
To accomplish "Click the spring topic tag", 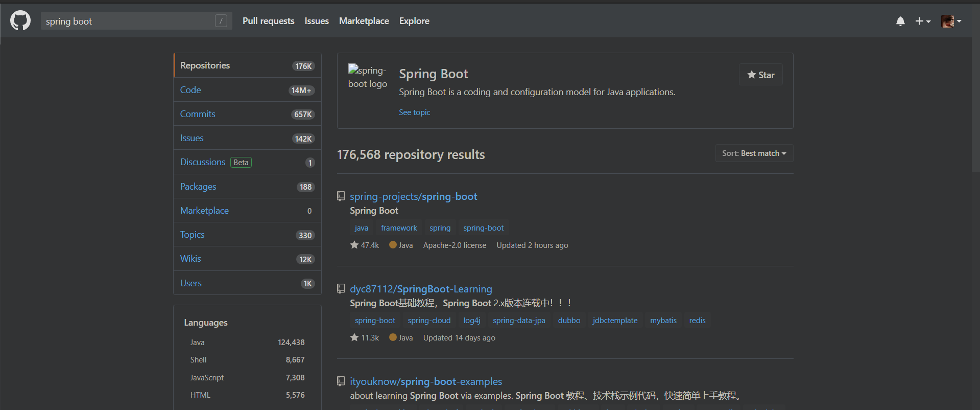I will tap(440, 228).
